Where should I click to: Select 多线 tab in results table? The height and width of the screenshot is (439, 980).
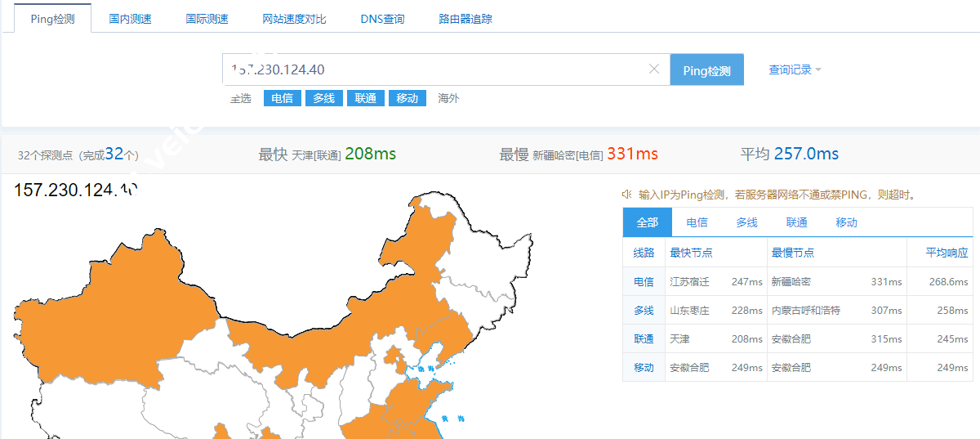pos(747,222)
